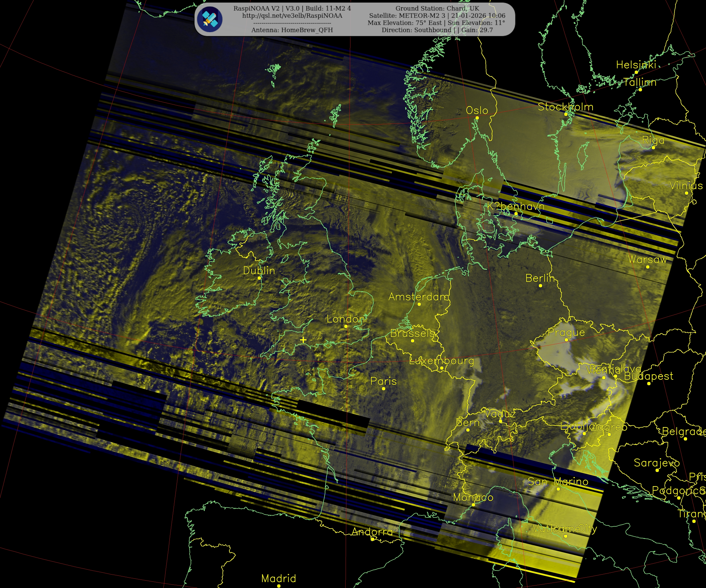Viewport: 706px width, 588px height.
Task: Click the Amsterdam map label
Action: pos(419,297)
